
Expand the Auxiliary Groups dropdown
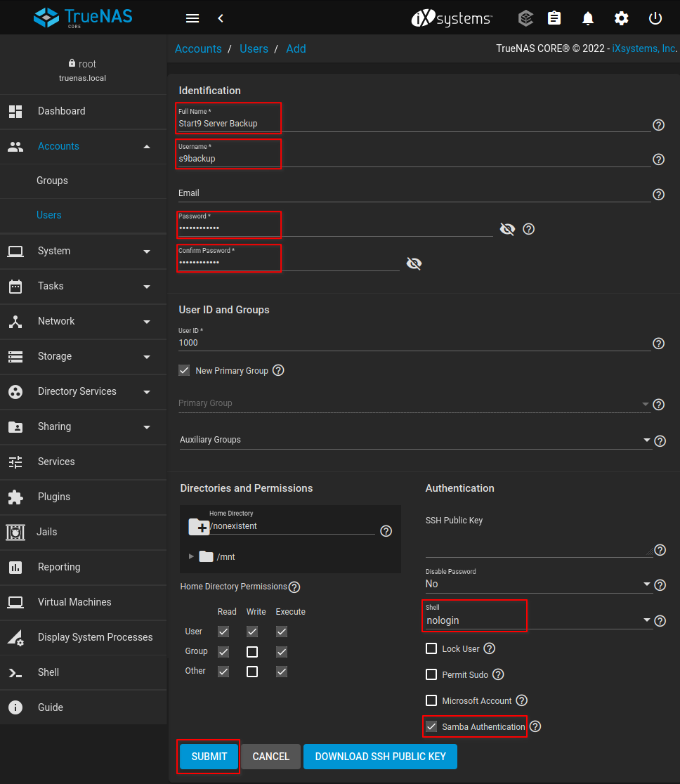click(414, 440)
